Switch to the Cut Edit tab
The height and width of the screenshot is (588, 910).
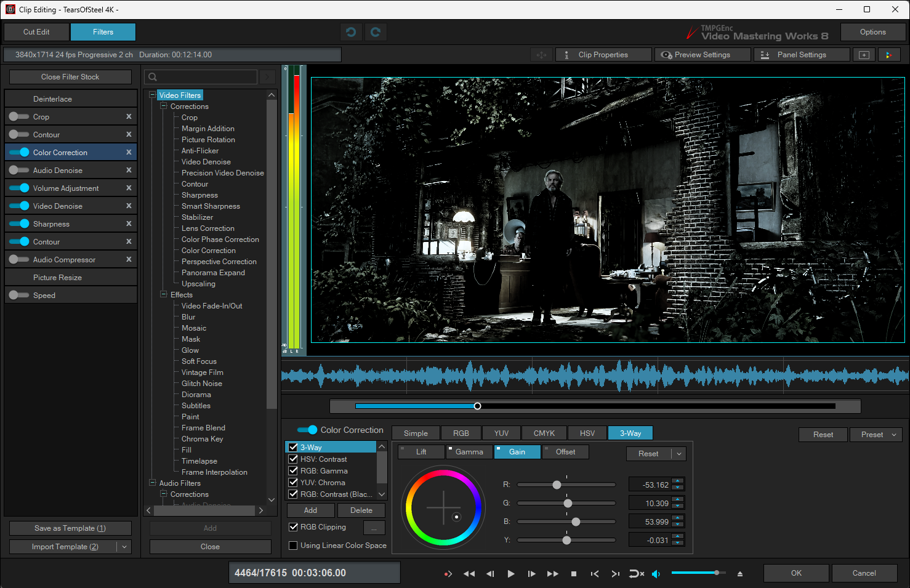(x=36, y=32)
